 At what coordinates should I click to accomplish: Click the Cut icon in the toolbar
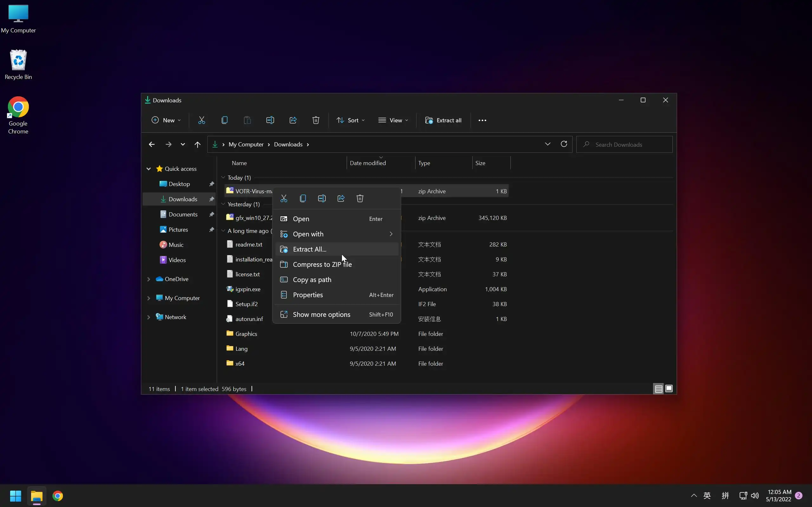point(201,120)
